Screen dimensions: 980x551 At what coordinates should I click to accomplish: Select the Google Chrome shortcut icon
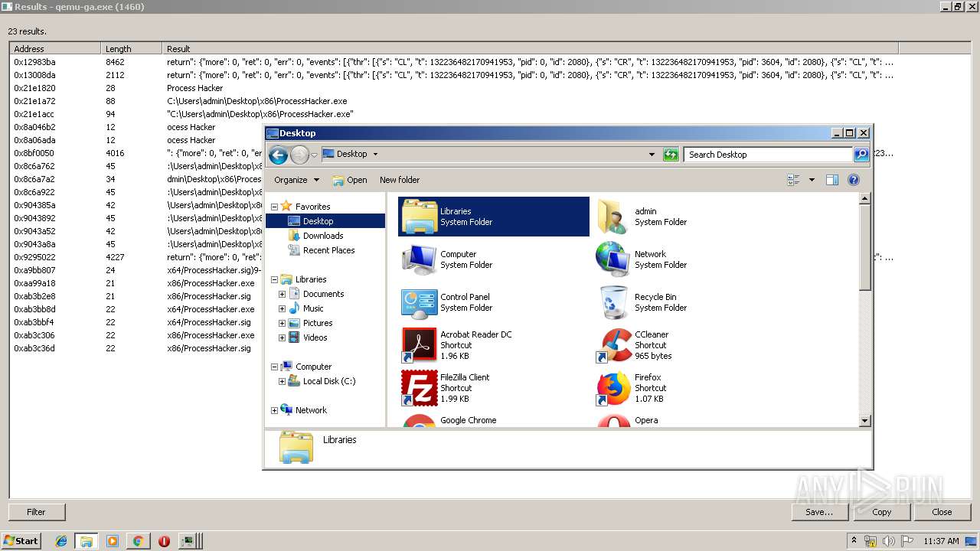pyautogui.click(x=419, y=420)
